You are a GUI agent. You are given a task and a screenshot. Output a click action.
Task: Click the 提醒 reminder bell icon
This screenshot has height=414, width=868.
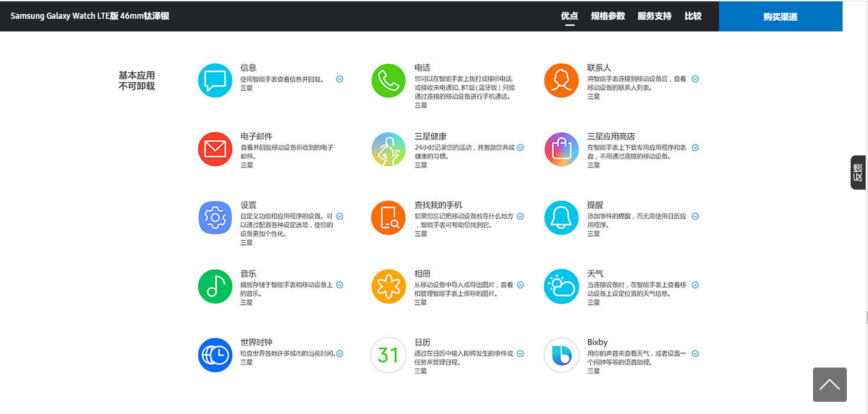point(562,218)
